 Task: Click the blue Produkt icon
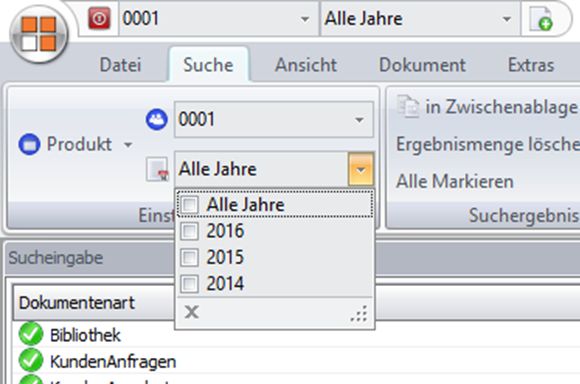coord(29,144)
